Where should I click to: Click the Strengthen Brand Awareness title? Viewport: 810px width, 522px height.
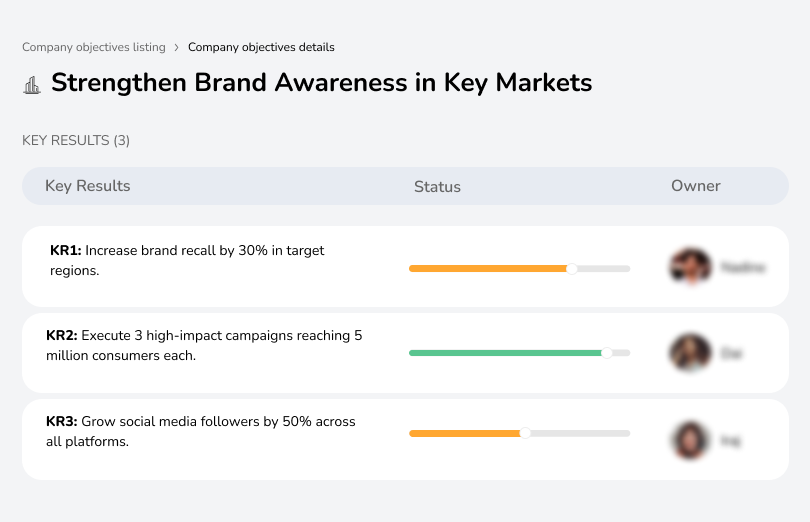tap(321, 83)
